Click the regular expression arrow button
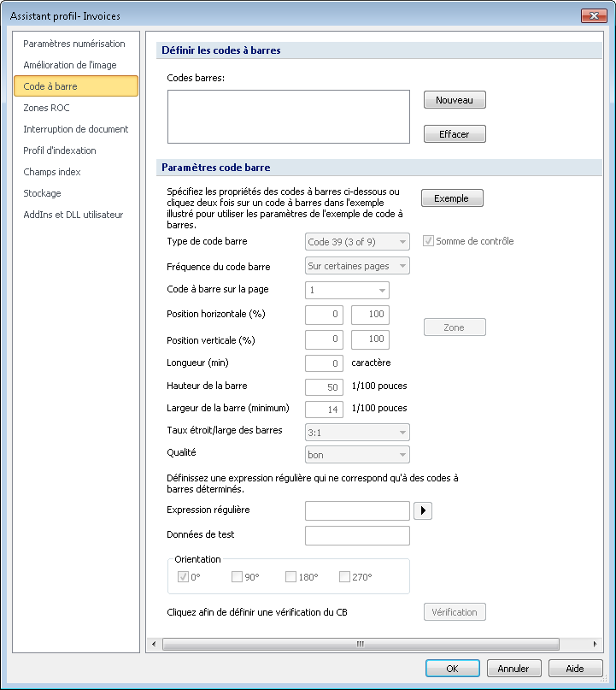This screenshot has height=690, width=616. [x=423, y=510]
